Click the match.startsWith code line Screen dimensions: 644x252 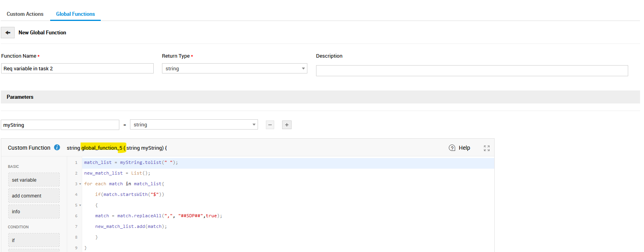(x=130, y=194)
